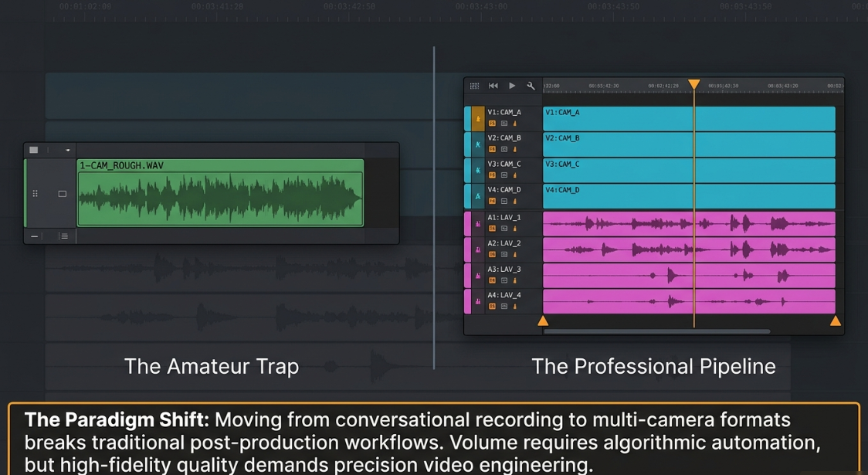Click the orange marker icon on A1:LAV_1
Screen dimensions: 868x475
pyautogui.click(x=515, y=229)
